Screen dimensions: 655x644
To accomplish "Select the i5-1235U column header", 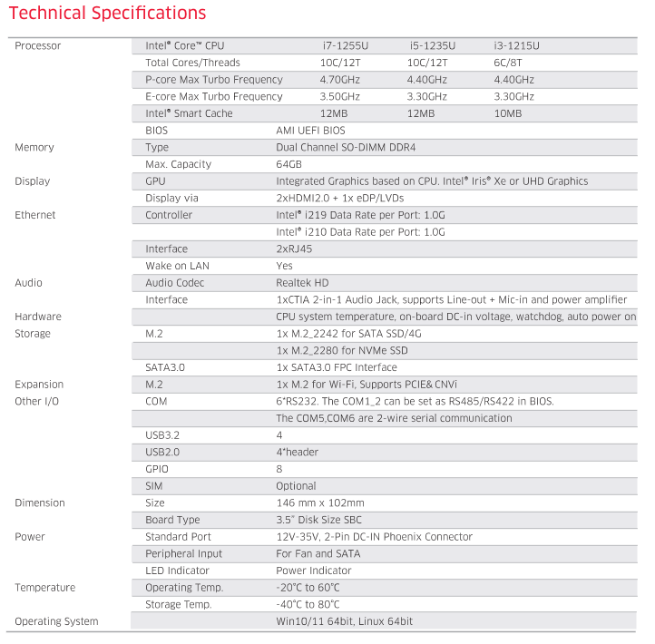I will [x=432, y=45].
